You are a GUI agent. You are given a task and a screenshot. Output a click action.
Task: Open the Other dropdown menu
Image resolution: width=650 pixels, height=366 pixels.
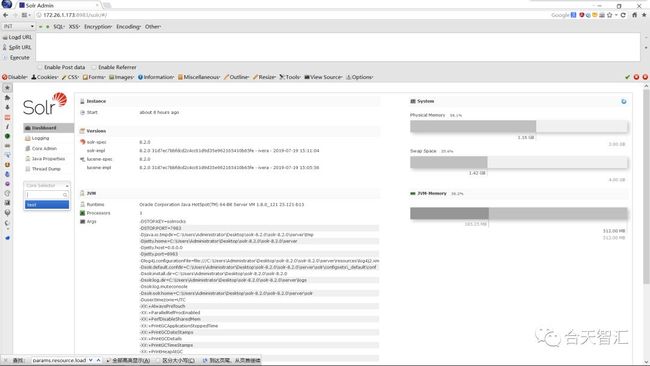(153, 27)
